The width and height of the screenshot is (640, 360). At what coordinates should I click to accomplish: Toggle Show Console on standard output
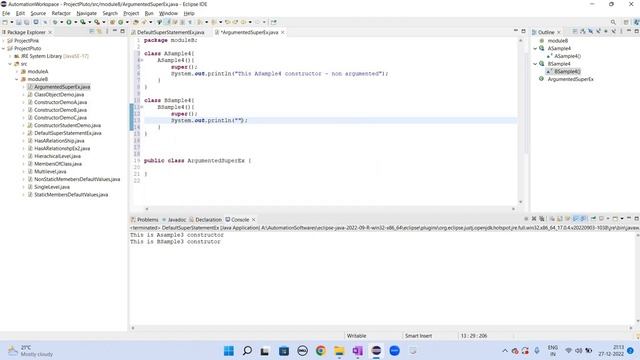576,219
